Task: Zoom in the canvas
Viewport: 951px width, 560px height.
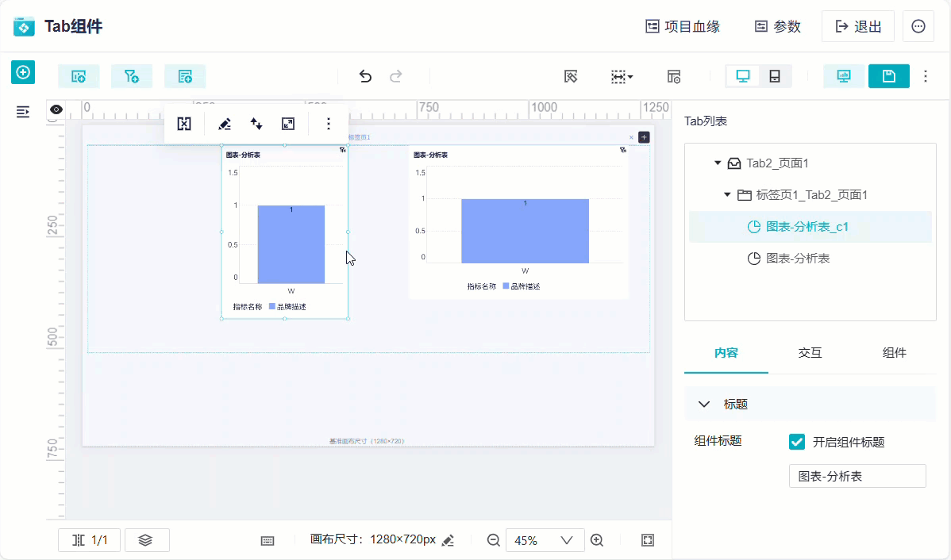Action: [597, 540]
